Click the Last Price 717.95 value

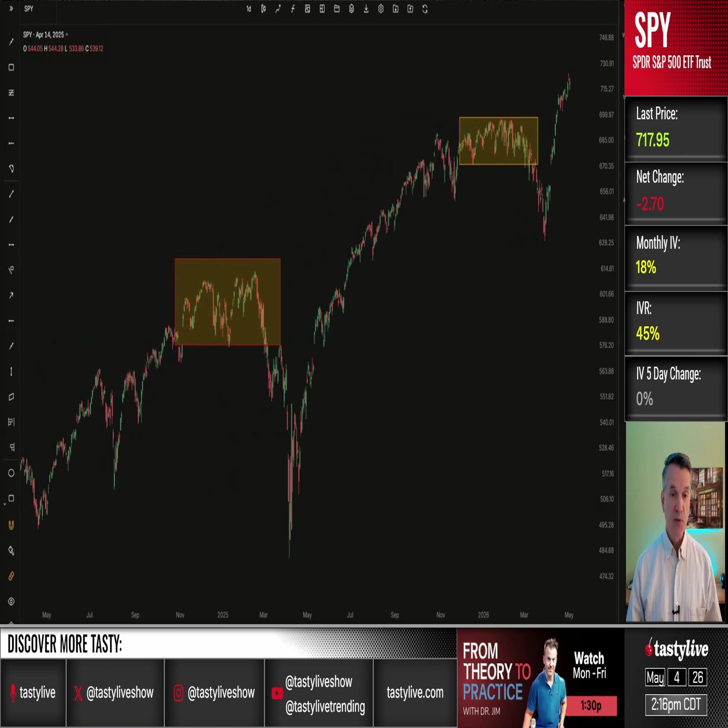653,140
